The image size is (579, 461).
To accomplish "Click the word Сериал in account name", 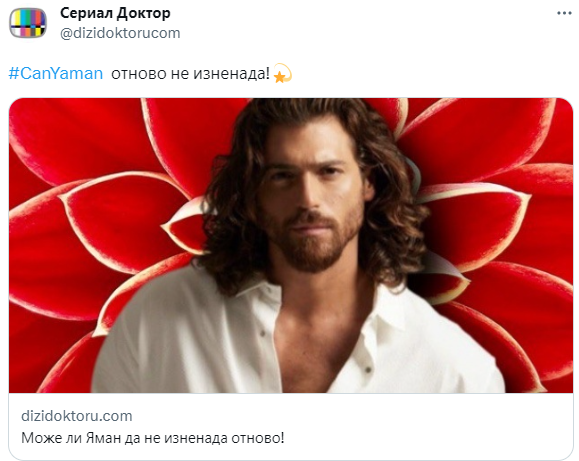I will 86,13.
